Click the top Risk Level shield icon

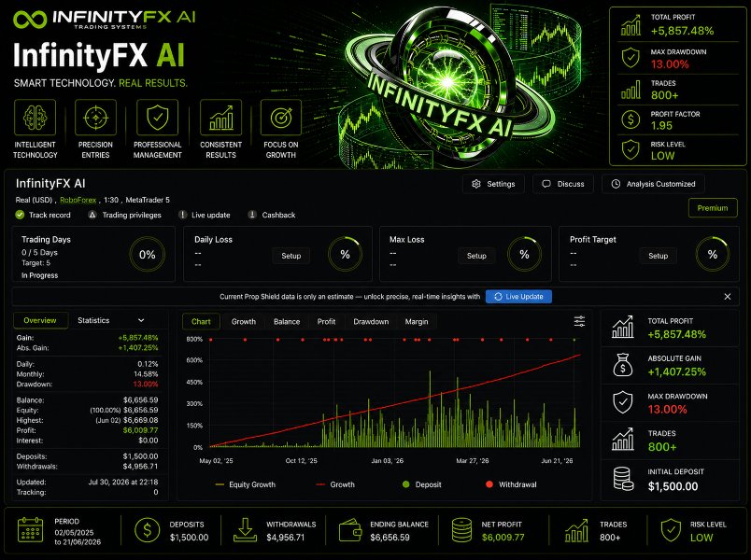[x=631, y=149]
